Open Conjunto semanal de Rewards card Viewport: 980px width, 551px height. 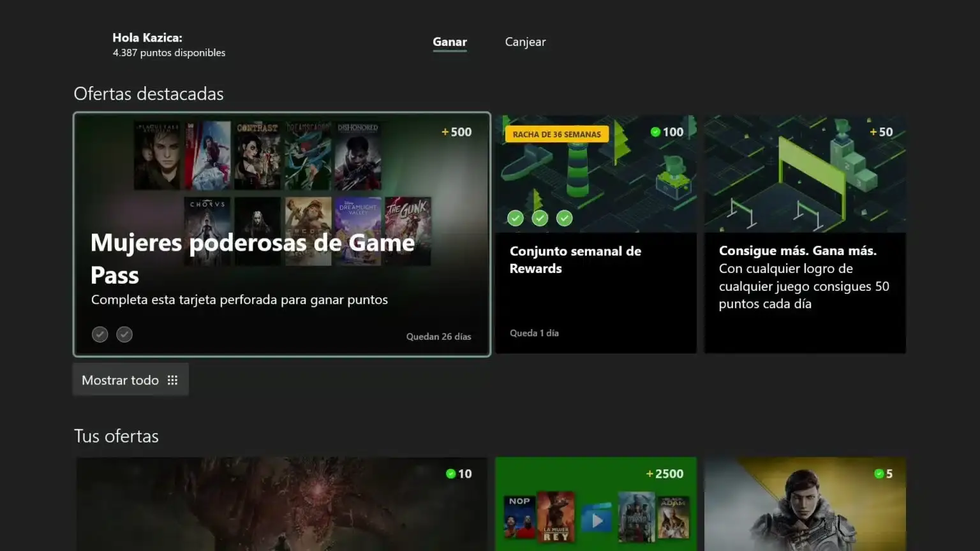[596, 234]
